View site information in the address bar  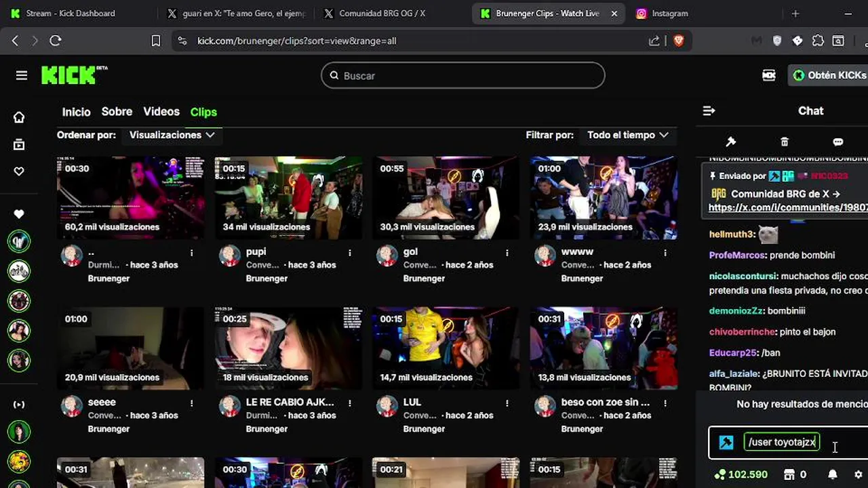click(182, 41)
